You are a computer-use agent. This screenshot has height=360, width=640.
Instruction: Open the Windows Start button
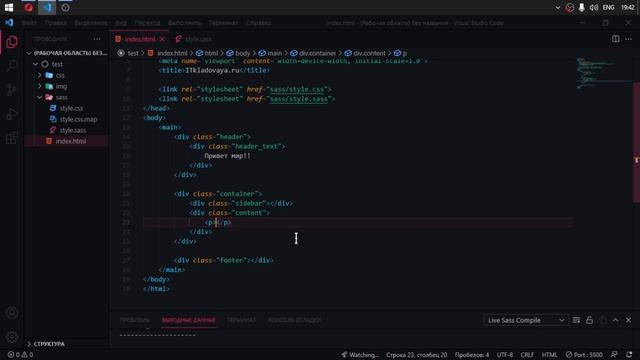(9, 7)
